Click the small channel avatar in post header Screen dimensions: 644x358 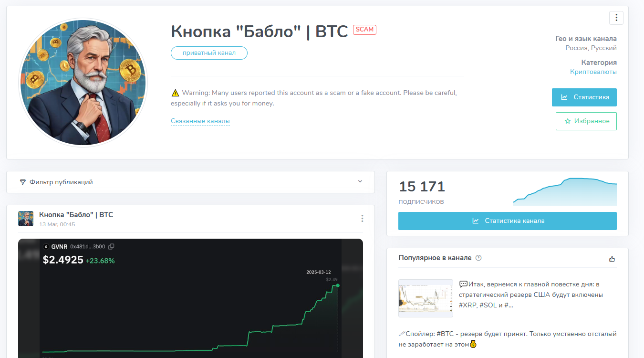coord(26,219)
